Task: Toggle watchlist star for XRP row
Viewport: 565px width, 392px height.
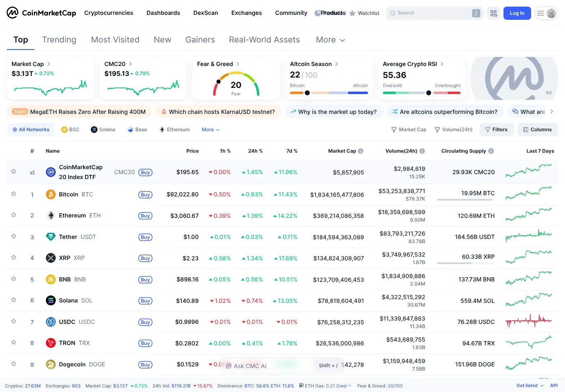Action: [14, 257]
